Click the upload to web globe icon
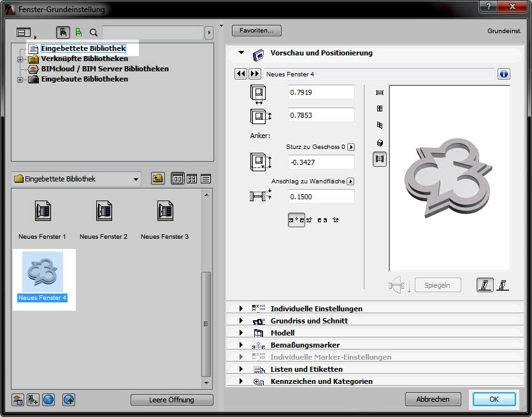 click(x=69, y=400)
